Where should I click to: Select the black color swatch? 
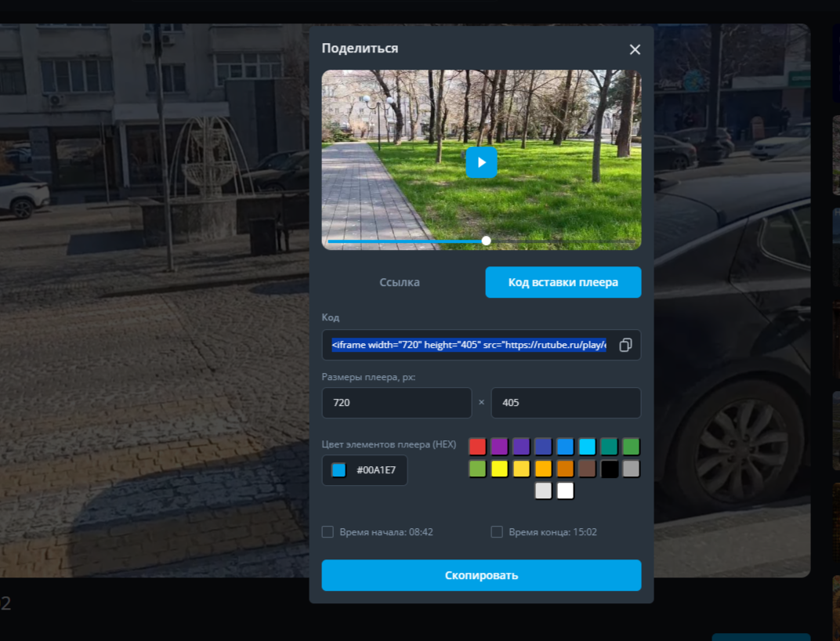coord(609,469)
